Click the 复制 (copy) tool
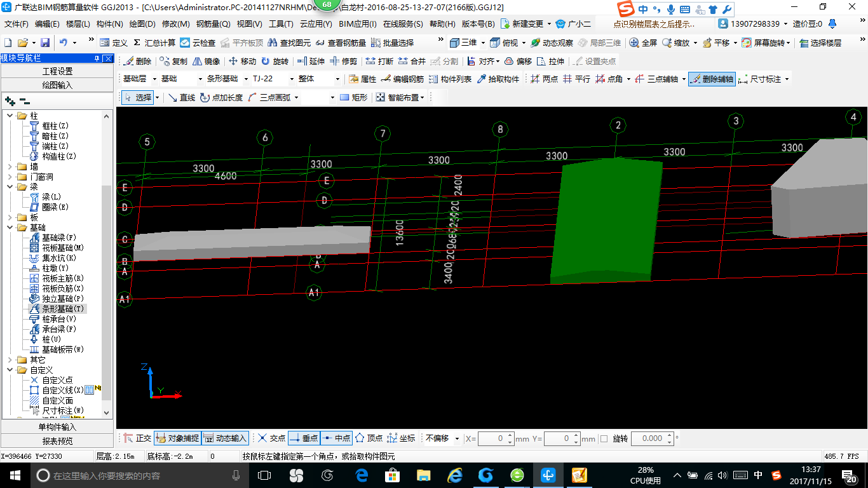Image resolution: width=868 pixels, height=488 pixels. (x=174, y=62)
